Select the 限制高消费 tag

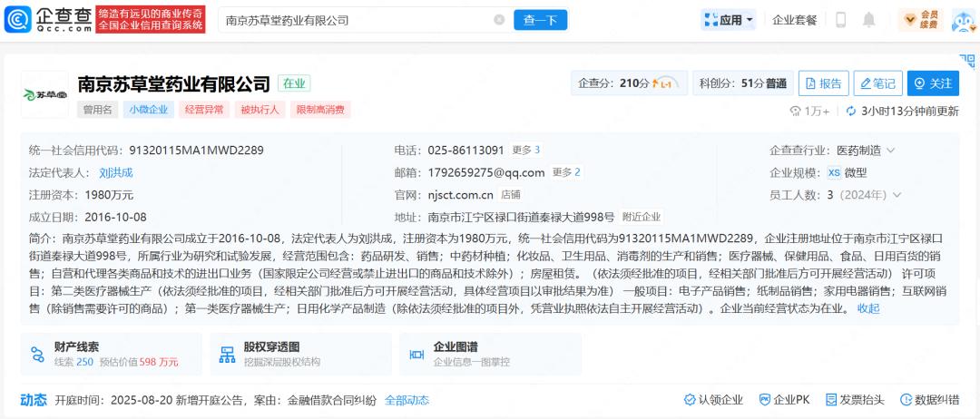tap(320, 110)
